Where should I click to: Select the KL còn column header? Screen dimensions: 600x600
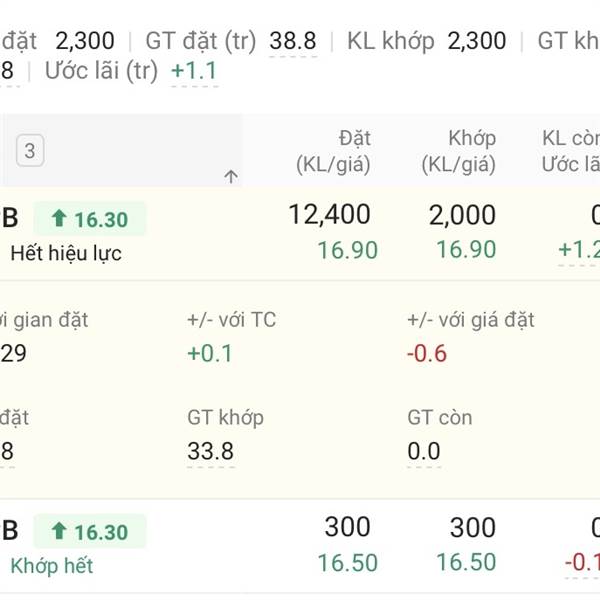(571, 151)
